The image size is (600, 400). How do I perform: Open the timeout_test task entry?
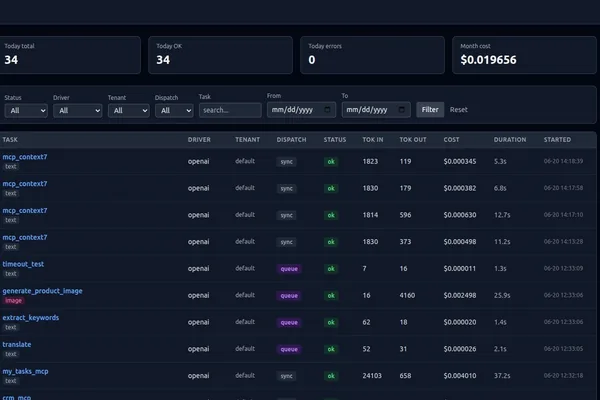(x=23, y=264)
